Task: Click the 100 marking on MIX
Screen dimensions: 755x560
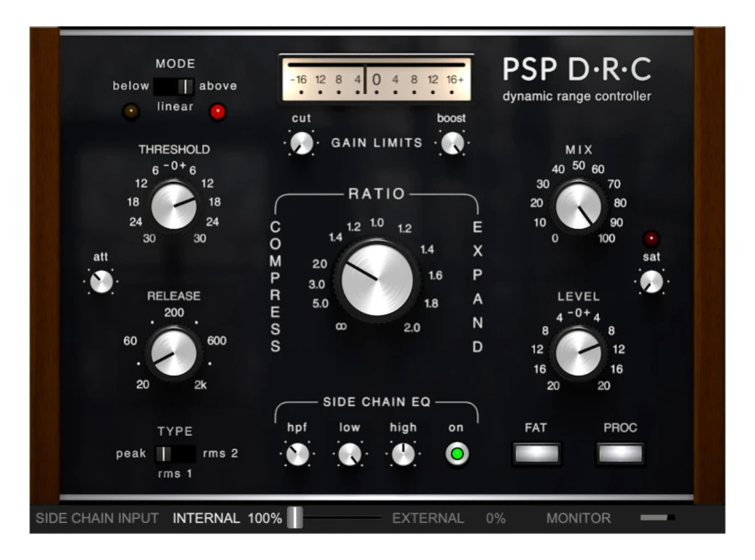Action: point(607,239)
